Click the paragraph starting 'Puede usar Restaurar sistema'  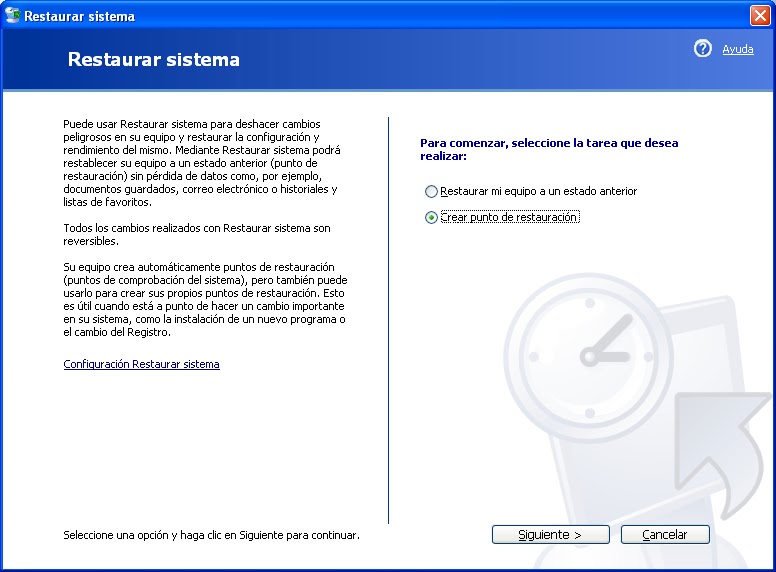202,163
